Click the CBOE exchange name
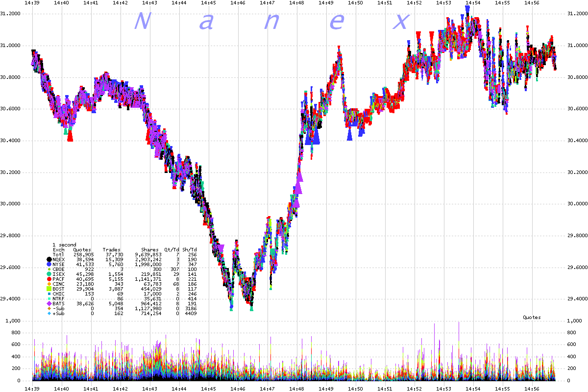Viewport: 588px width, 392px height. [59, 269]
